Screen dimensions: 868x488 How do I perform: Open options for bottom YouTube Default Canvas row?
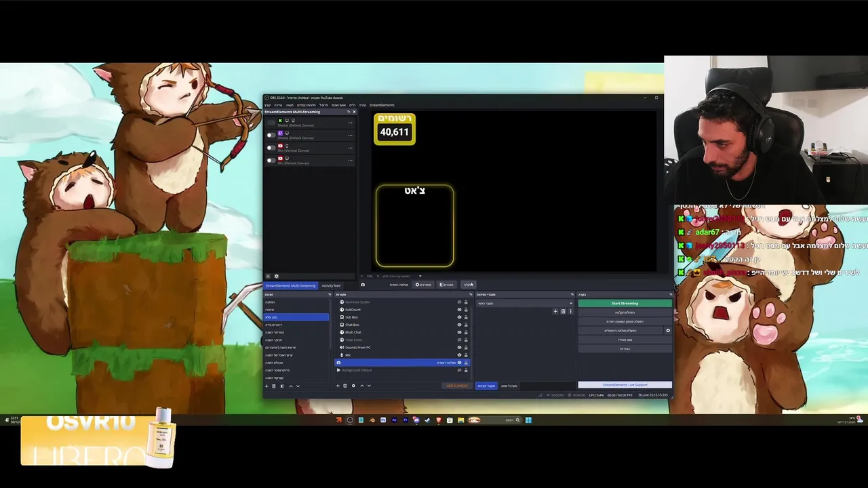pyautogui.click(x=350, y=161)
